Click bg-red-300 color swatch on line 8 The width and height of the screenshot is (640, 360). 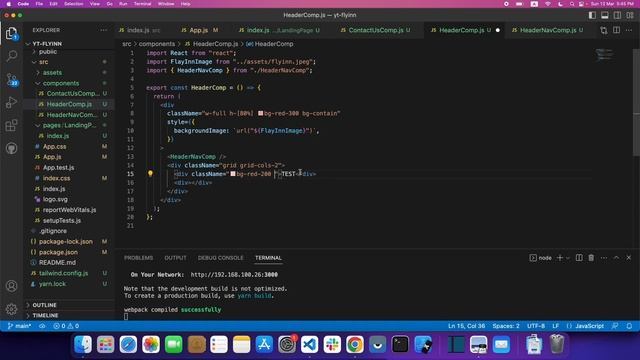[260, 113]
